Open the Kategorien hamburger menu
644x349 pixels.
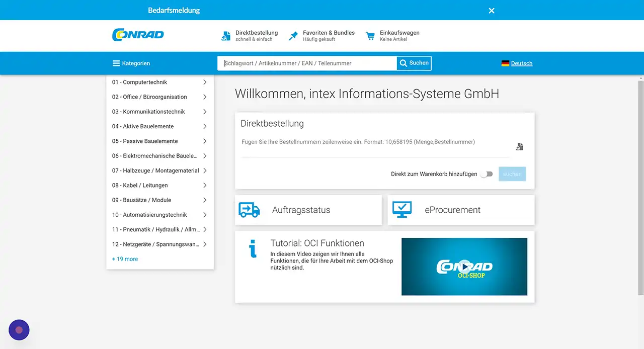[x=131, y=63]
